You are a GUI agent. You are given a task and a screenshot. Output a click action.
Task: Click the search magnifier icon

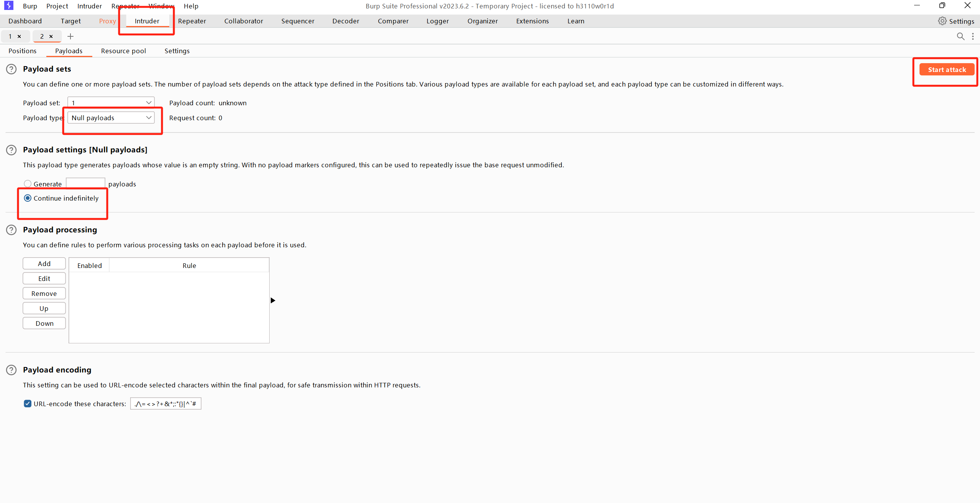(x=960, y=36)
